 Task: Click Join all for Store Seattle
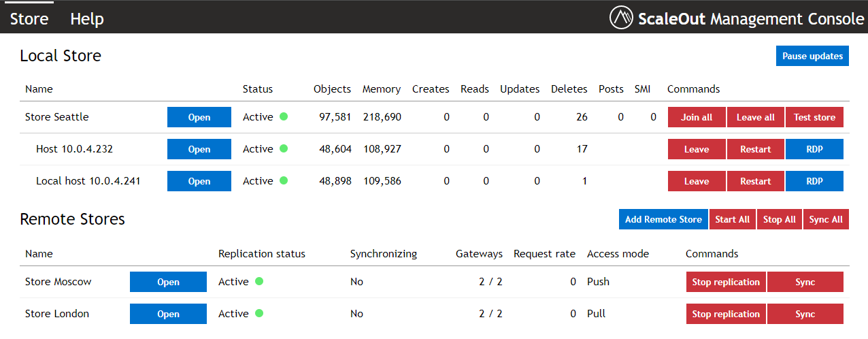[x=697, y=117]
